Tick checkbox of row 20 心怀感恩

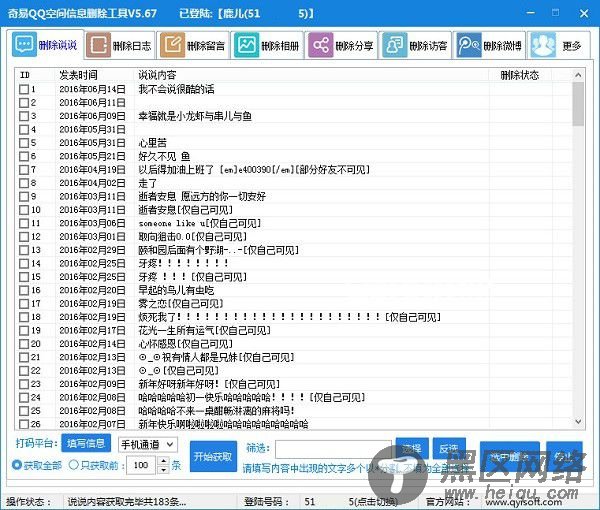point(24,344)
